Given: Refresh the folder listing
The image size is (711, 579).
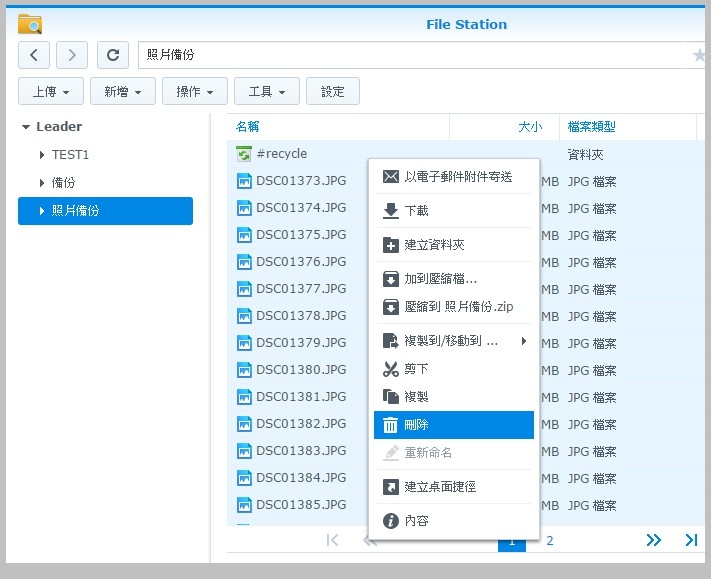Looking at the screenshot, I should 113,55.
